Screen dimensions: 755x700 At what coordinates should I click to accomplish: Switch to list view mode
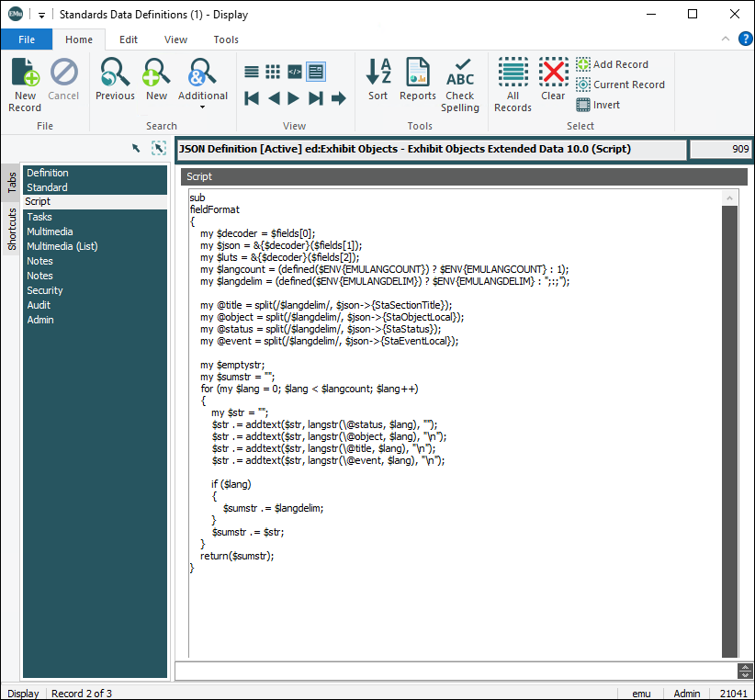point(252,72)
